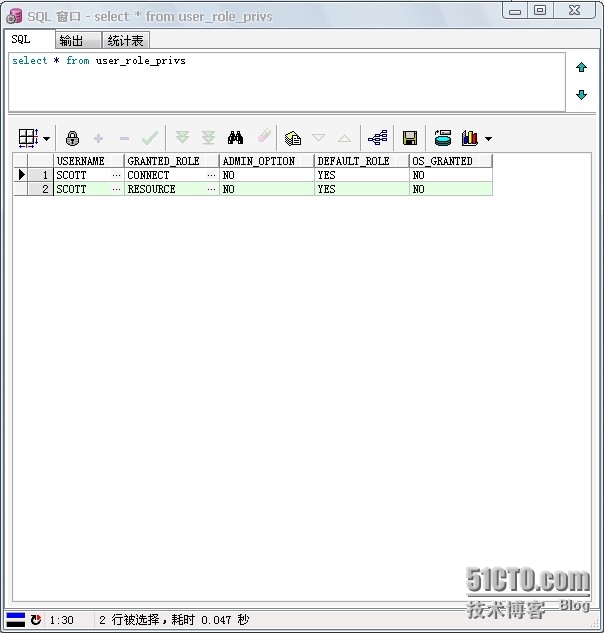The image size is (604, 633).
Task: Select row 1 via its row number
Action: click(40, 175)
